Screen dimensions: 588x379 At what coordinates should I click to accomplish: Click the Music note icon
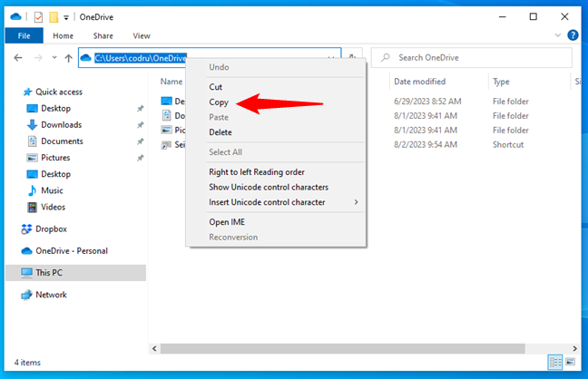(33, 190)
